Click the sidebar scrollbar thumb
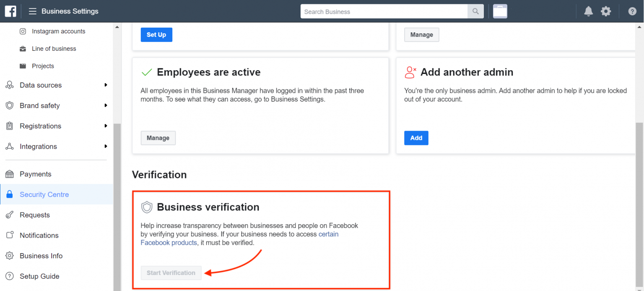Image resolution: width=644 pixels, height=291 pixels. [x=117, y=207]
